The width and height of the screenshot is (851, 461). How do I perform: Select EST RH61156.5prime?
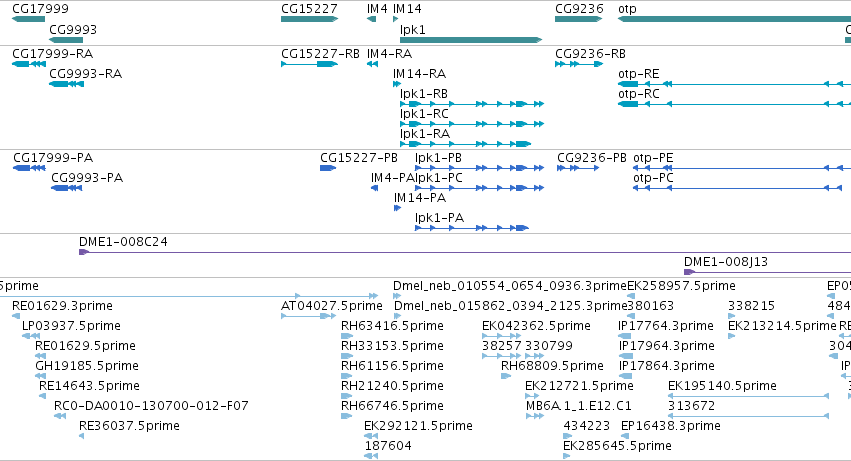point(392,367)
